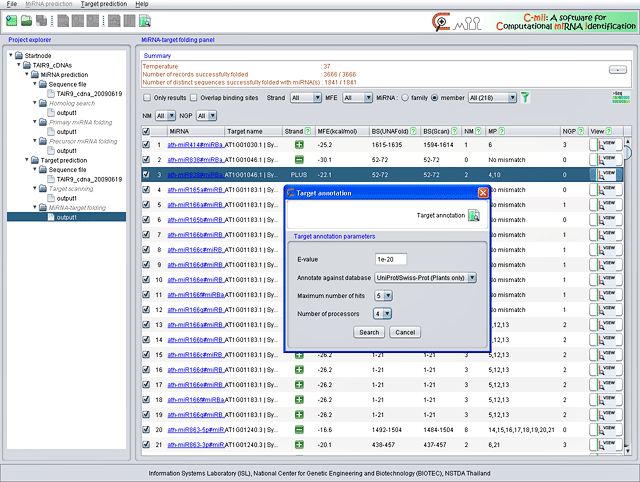Click the MFE(kcal/mol) column header
This screenshot has height=482, width=640.
click(342, 131)
